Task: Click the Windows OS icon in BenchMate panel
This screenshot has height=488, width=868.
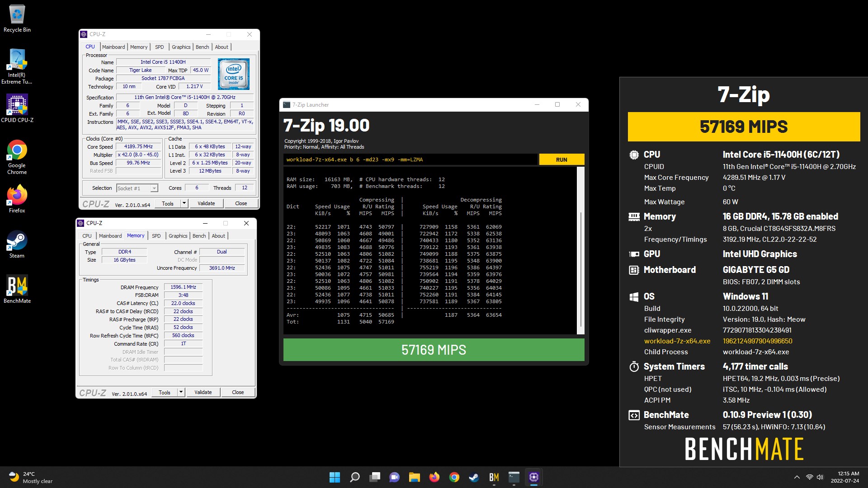Action: pos(634,296)
